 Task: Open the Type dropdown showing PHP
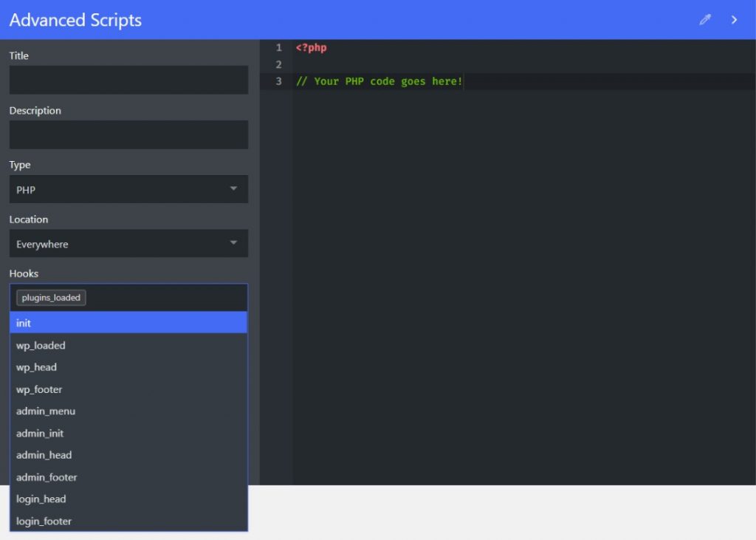[128, 190]
